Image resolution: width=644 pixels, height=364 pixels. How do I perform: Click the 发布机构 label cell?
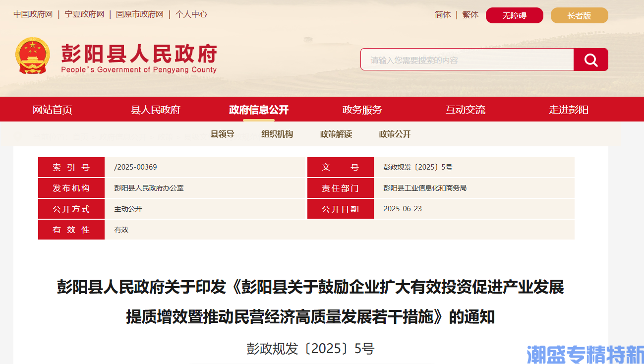point(71,188)
